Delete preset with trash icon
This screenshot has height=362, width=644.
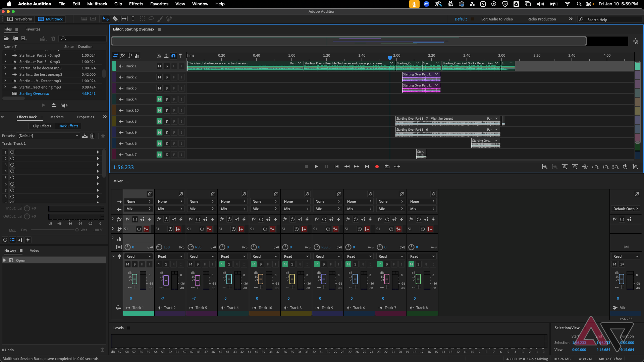(x=93, y=136)
